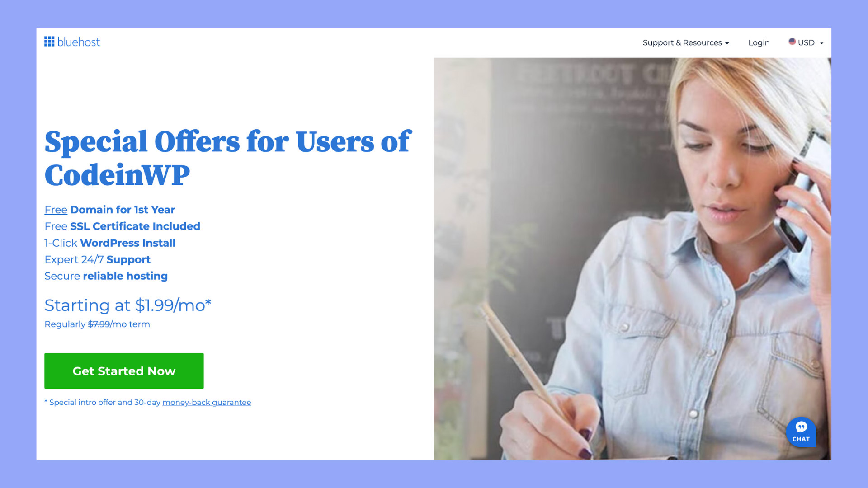Image resolution: width=868 pixels, height=488 pixels.
Task: Open the money-back guarantee link
Action: (207, 402)
